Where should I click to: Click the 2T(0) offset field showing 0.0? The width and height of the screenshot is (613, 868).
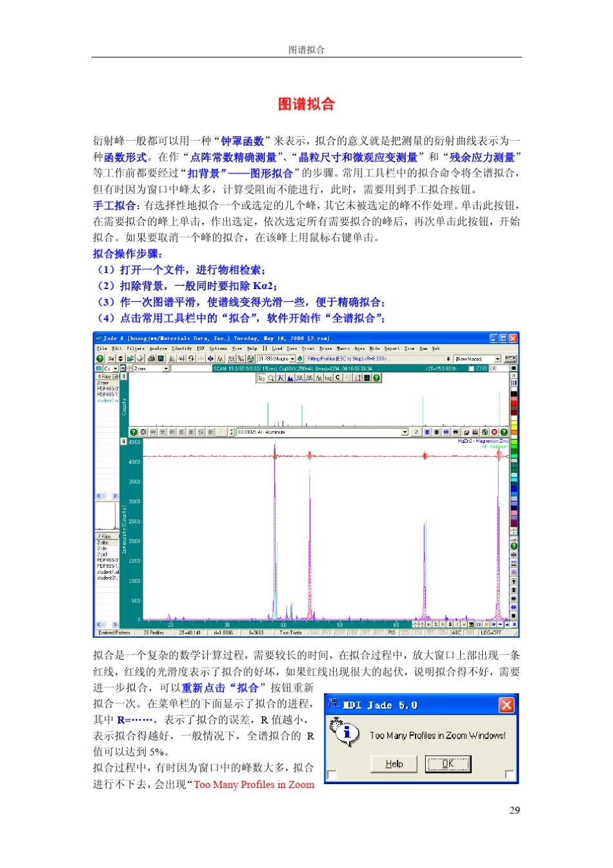[x=498, y=368]
